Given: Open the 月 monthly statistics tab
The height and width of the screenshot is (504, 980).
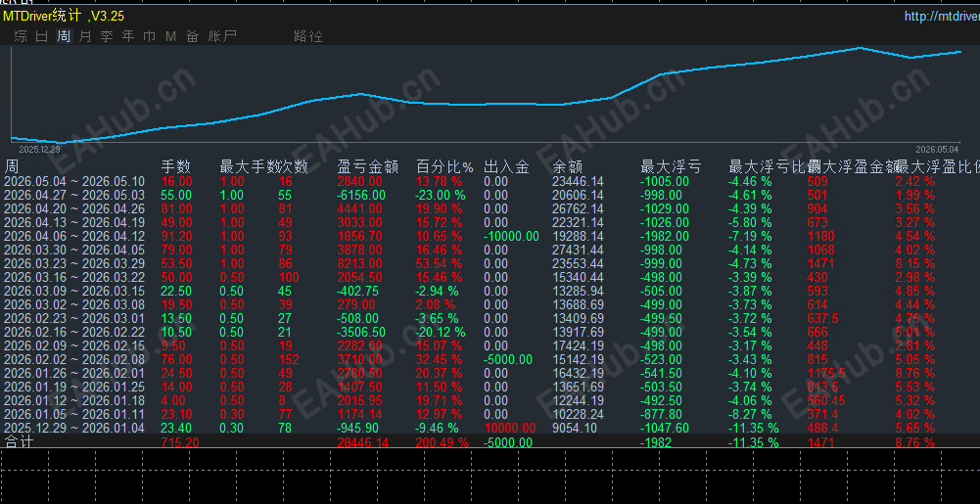Looking at the screenshot, I should 85,36.
